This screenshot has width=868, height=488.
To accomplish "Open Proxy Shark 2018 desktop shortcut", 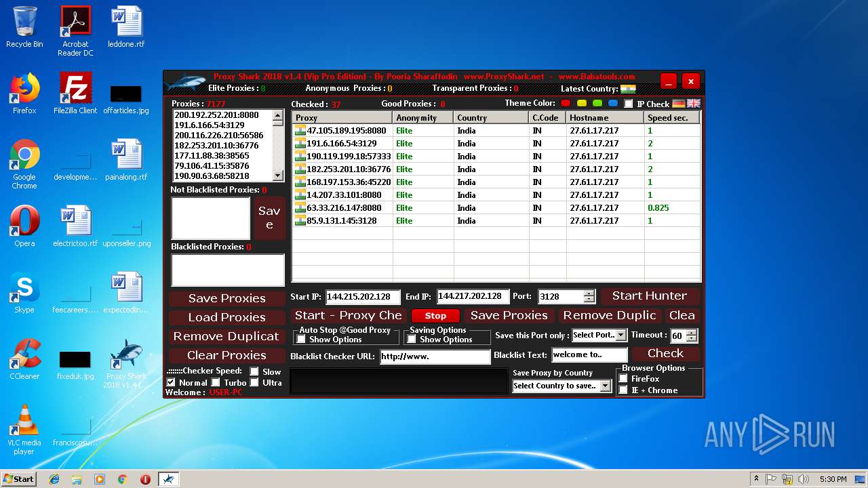I will [x=126, y=363].
